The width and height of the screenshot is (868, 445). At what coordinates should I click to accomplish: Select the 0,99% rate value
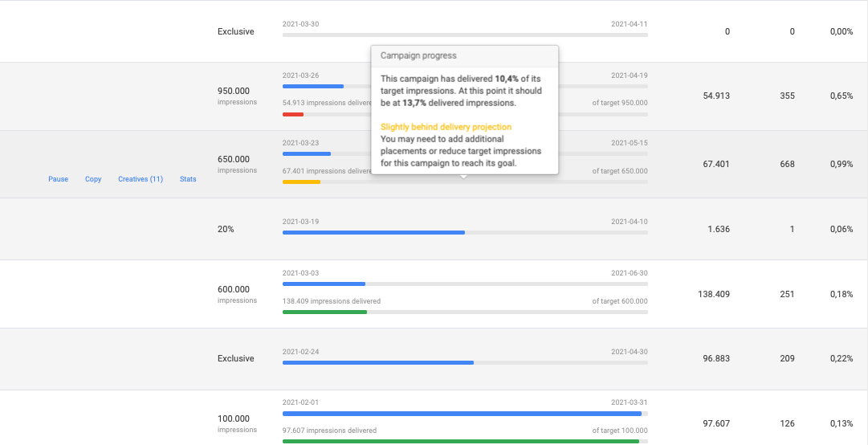click(x=841, y=164)
